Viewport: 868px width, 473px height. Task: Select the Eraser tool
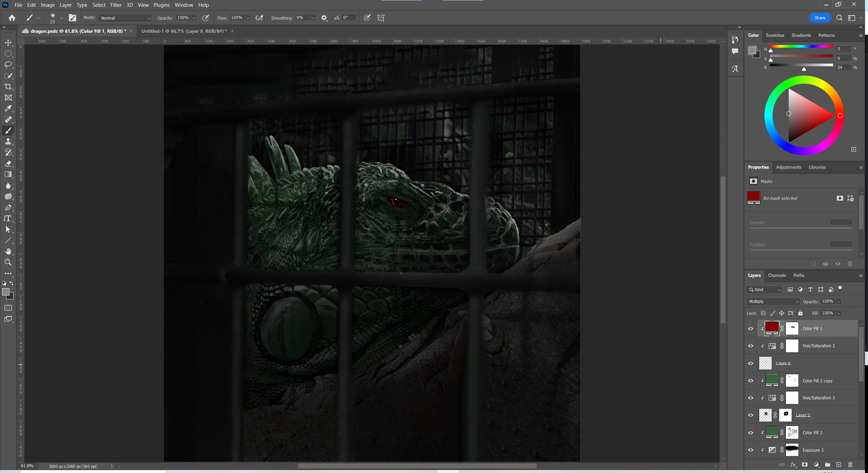(8, 164)
